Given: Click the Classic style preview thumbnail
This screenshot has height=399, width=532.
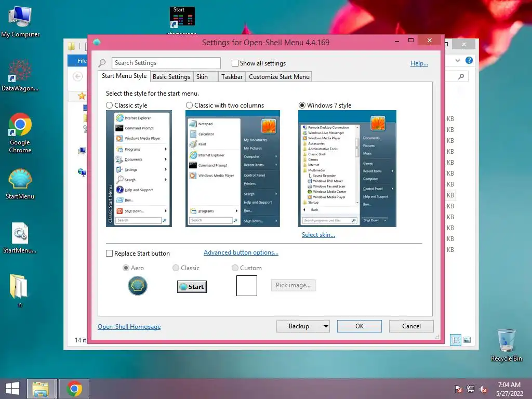Looking at the screenshot, I should 139,168.
